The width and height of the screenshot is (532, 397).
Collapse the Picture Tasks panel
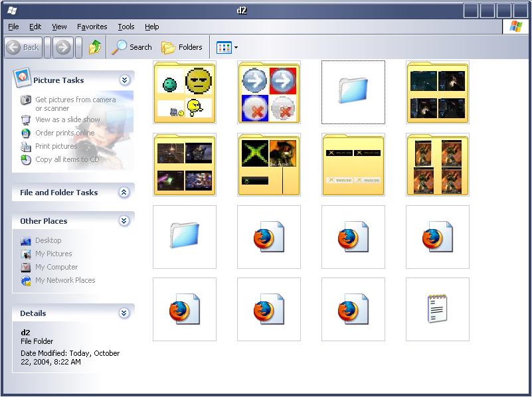[124, 80]
